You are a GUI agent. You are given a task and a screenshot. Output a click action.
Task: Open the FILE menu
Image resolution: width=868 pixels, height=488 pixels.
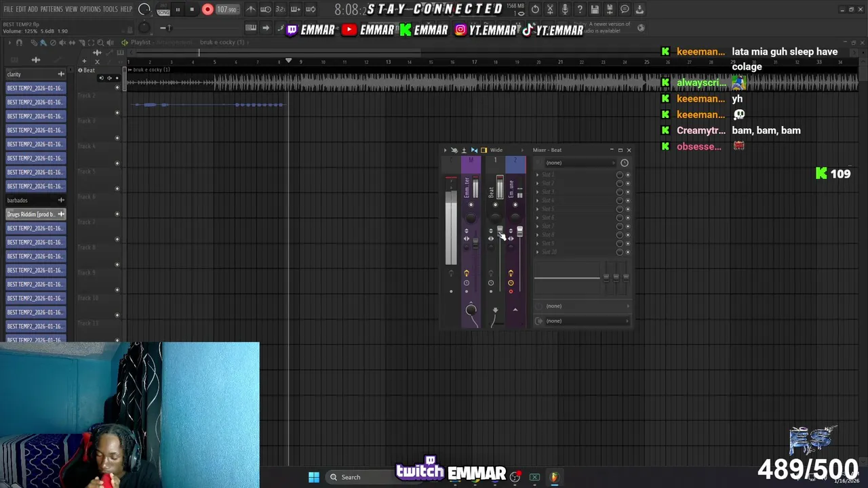pos(9,9)
